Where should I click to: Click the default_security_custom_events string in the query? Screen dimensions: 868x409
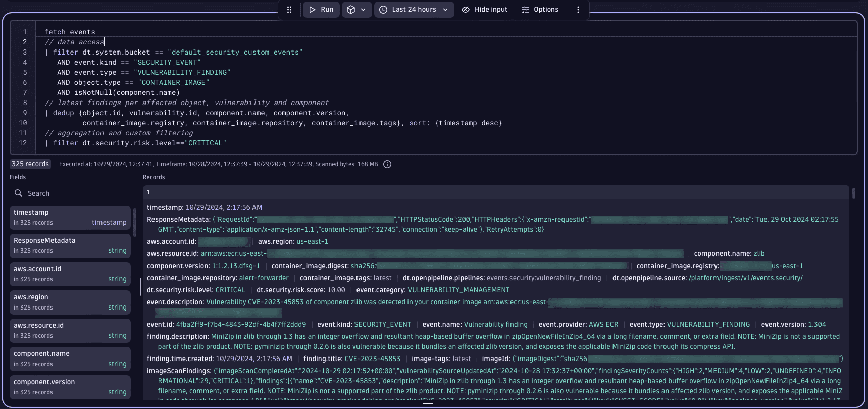tap(235, 52)
